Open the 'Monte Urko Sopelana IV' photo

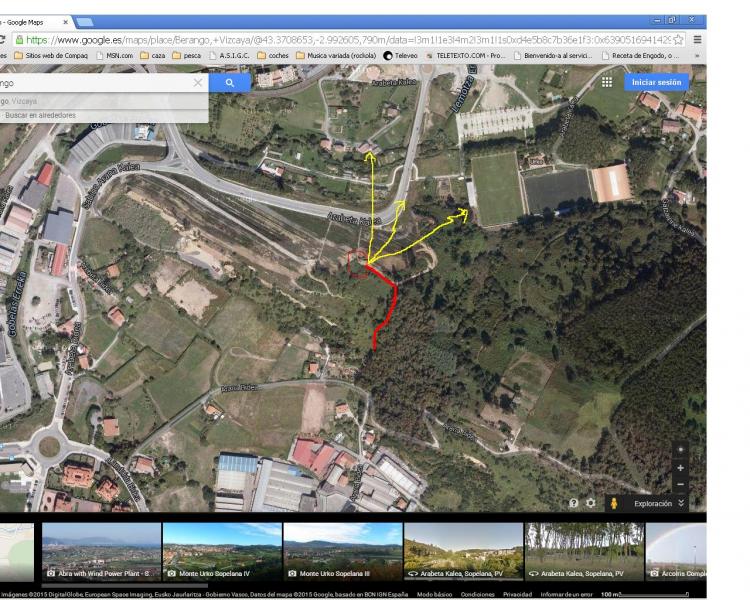(x=221, y=551)
